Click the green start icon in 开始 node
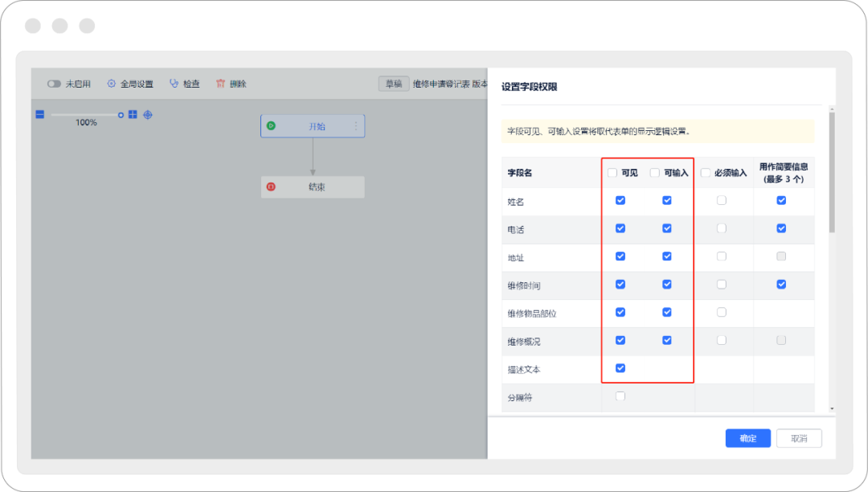The height and width of the screenshot is (492, 868). click(272, 126)
